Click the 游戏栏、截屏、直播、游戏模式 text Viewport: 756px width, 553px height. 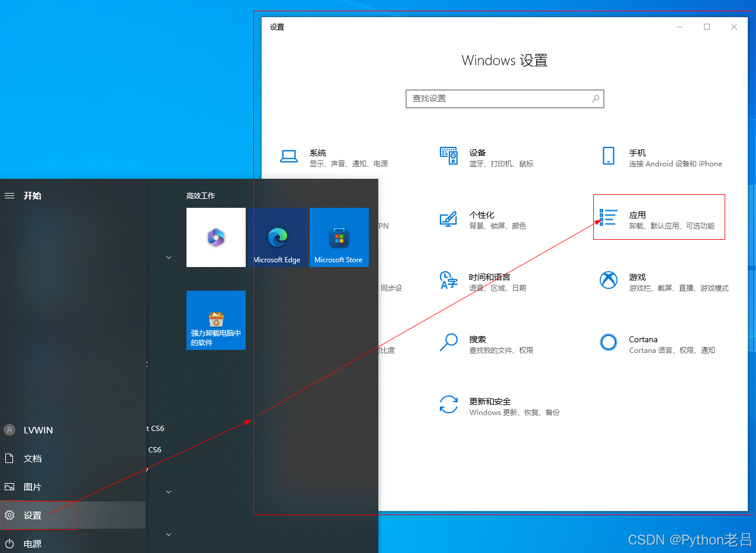pyautogui.click(x=678, y=288)
